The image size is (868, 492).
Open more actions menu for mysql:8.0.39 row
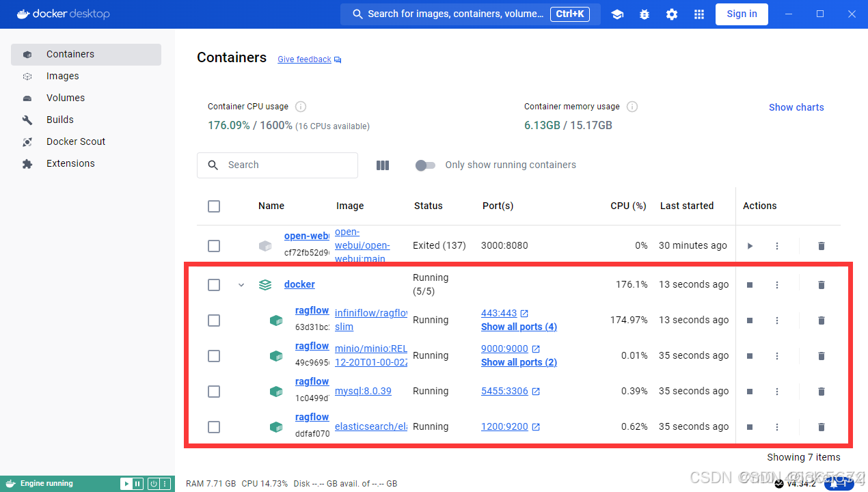(777, 392)
